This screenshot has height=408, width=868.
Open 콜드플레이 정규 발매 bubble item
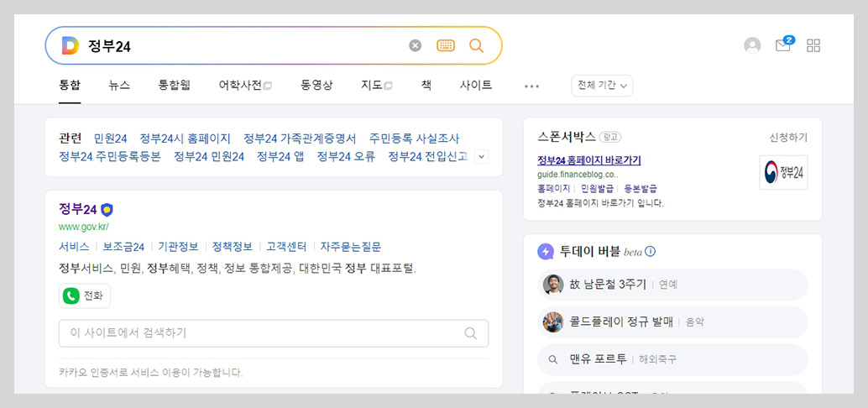(x=672, y=322)
